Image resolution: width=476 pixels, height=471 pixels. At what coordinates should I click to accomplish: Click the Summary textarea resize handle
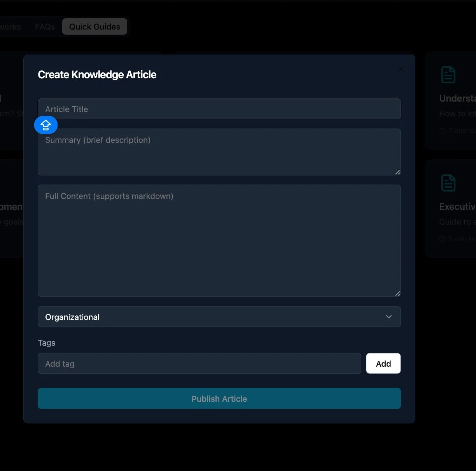pyautogui.click(x=397, y=172)
